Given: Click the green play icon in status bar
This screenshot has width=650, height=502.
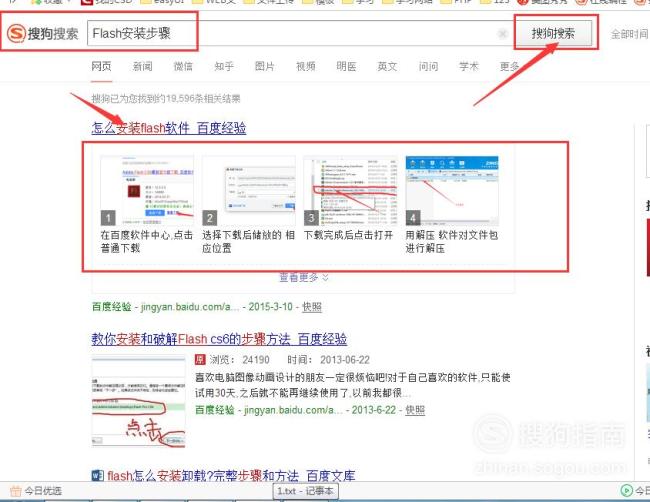Looking at the screenshot, I should [626, 491].
